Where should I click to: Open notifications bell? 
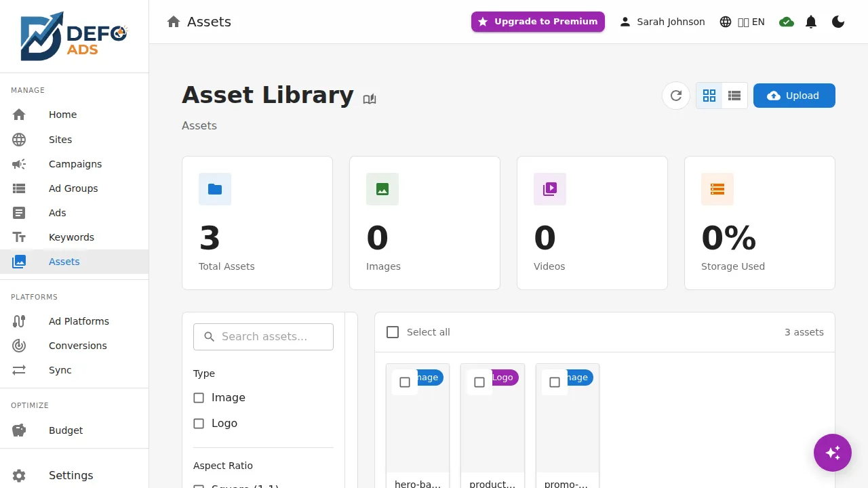pos(811,22)
